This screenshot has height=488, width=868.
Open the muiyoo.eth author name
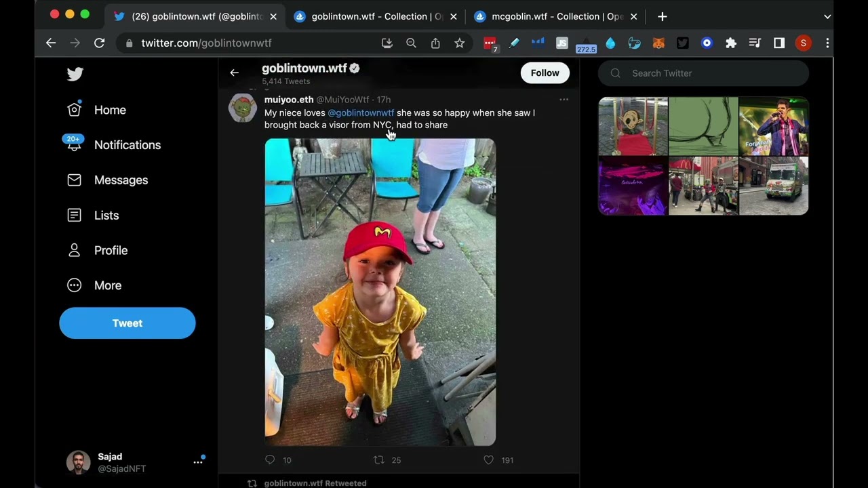(289, 100)
